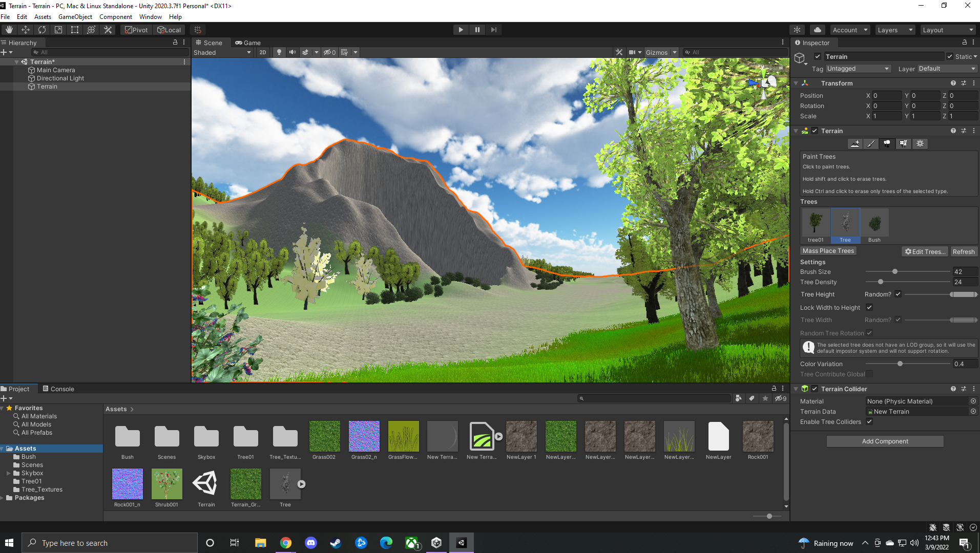The height and width of the screenshot is (553, 980).
Task: Select the Hand tool in toolbar
Action: point(9,30)
